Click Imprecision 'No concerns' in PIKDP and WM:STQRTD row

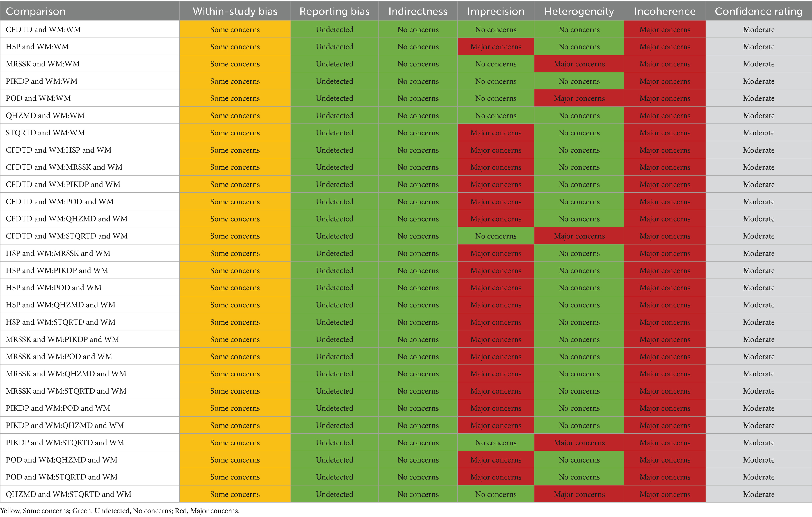coord(496,443)
